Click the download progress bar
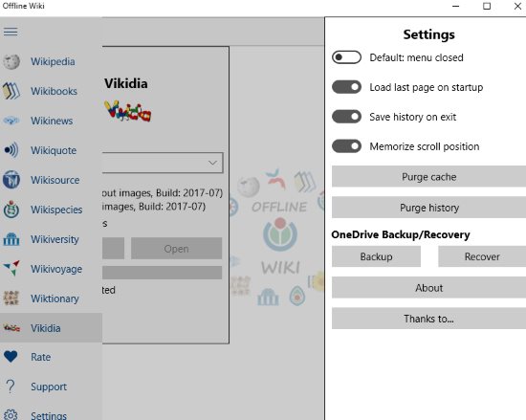The width and height of the screenshot is (526, 420). point(162,273)
